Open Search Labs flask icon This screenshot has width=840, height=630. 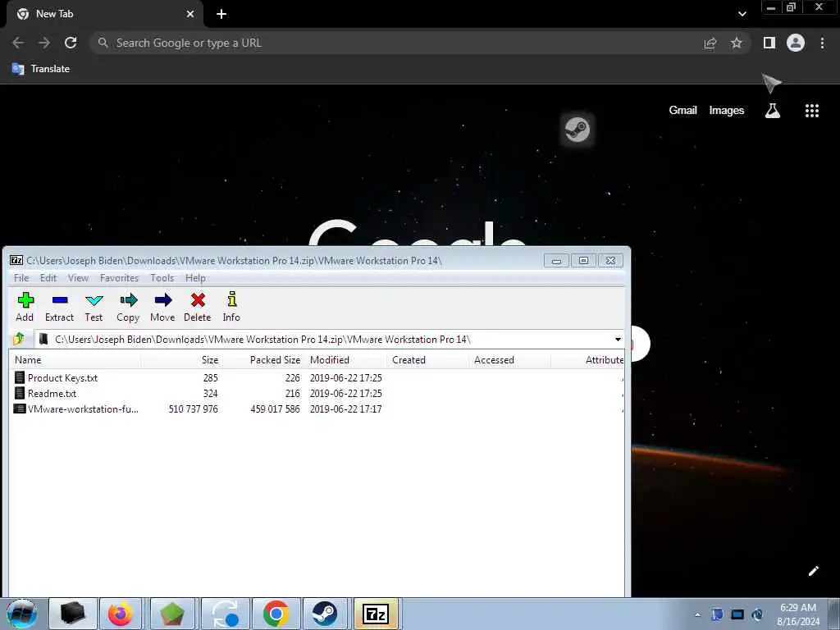[772, 111]
